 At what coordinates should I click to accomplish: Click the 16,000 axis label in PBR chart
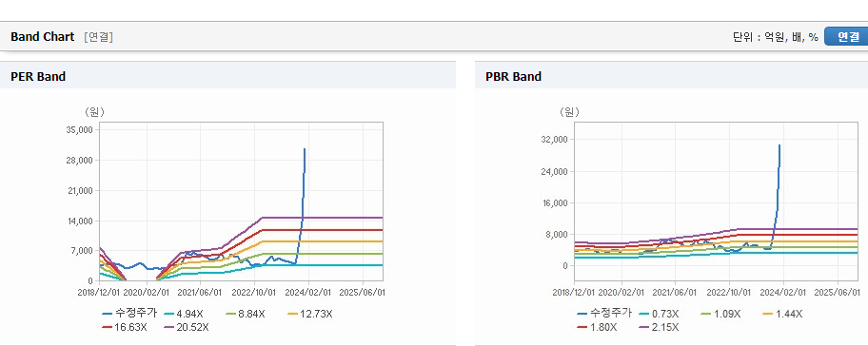tap(556, 202)
